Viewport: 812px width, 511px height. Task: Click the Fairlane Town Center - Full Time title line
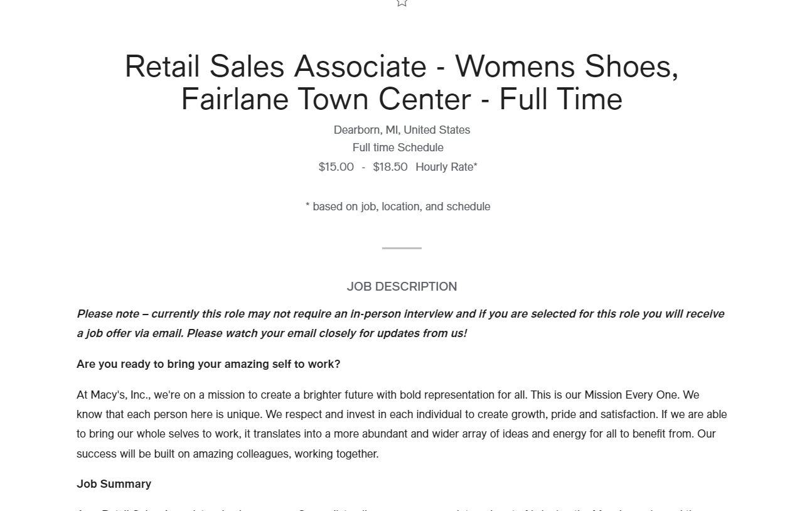[402, 99]
